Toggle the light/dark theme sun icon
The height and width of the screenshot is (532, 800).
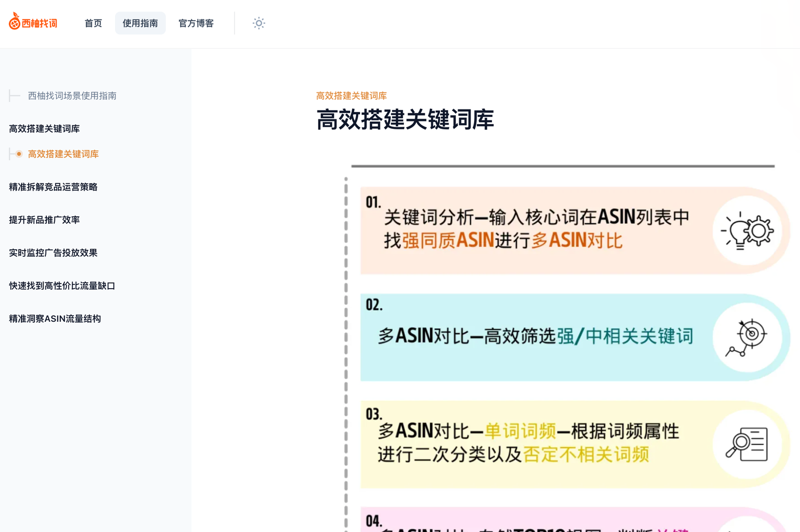click(259, 23)
